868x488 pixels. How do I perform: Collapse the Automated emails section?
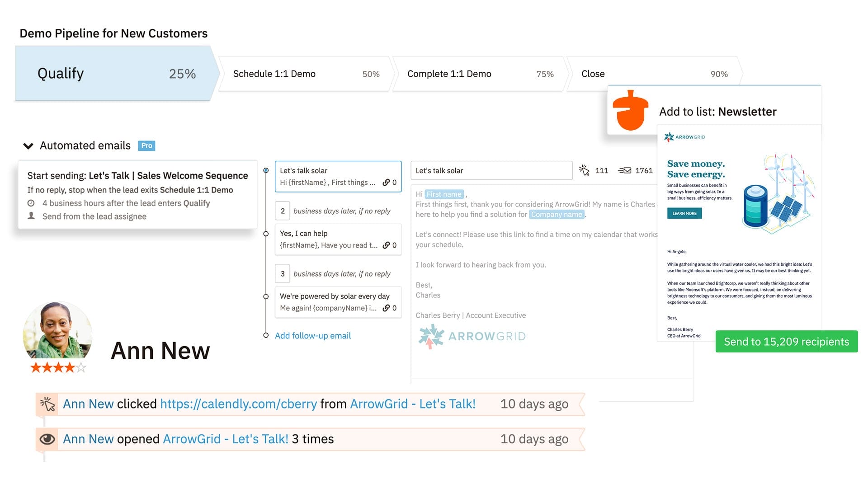[x=28, y=145]
